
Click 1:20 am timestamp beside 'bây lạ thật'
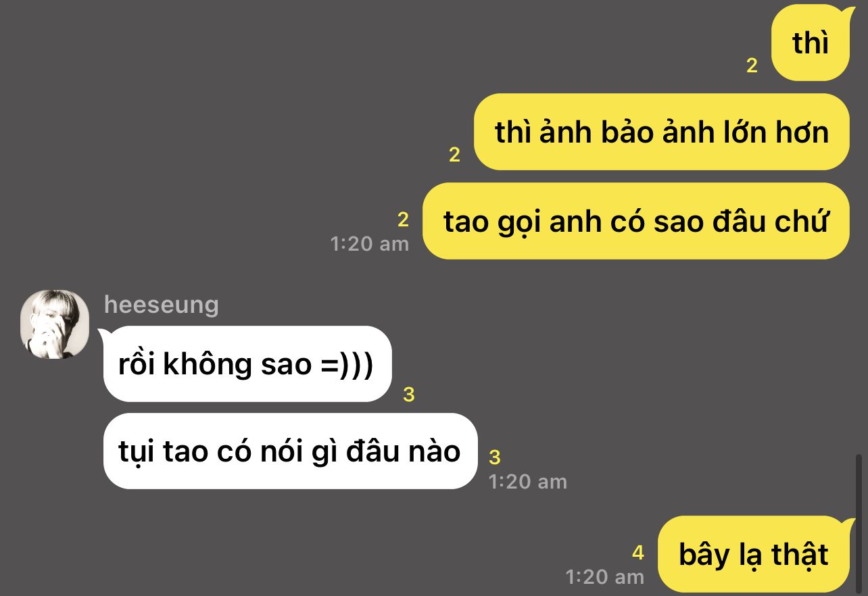(x=605, y=577)
